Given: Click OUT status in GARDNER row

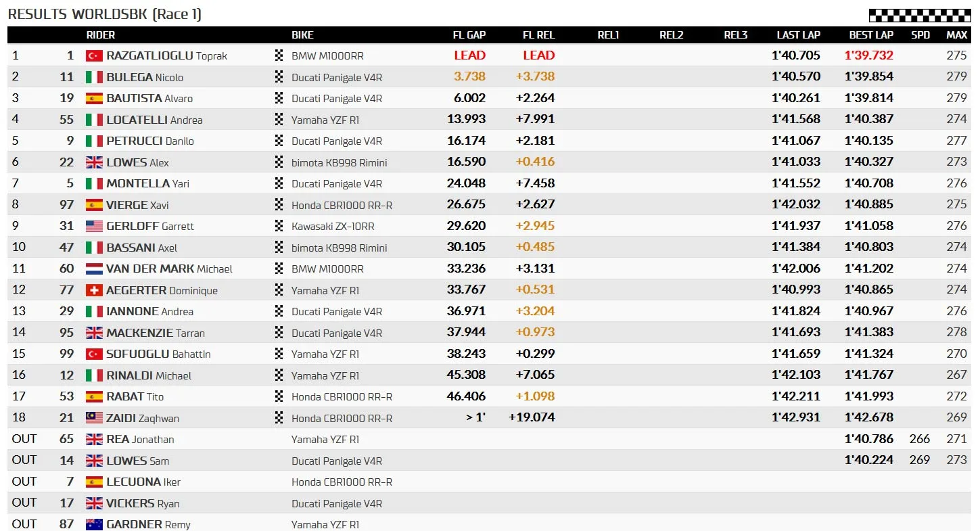Looking at the screenshot, I should click(x=24, y=524).
